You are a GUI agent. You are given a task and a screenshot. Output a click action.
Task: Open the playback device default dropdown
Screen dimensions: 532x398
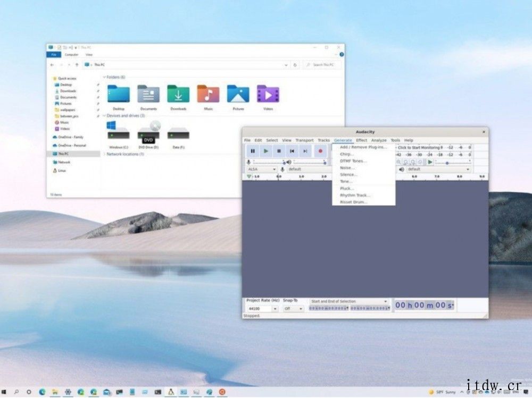click(438, 169)
